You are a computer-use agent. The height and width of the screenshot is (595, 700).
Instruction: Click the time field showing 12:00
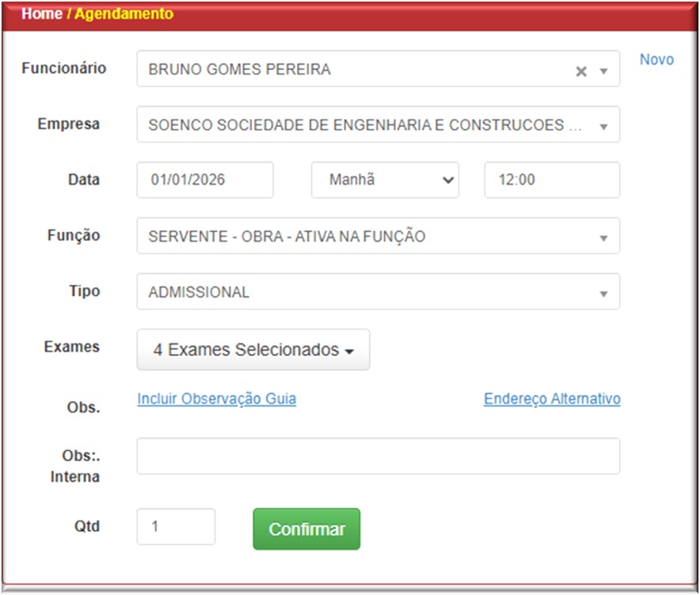552,181
